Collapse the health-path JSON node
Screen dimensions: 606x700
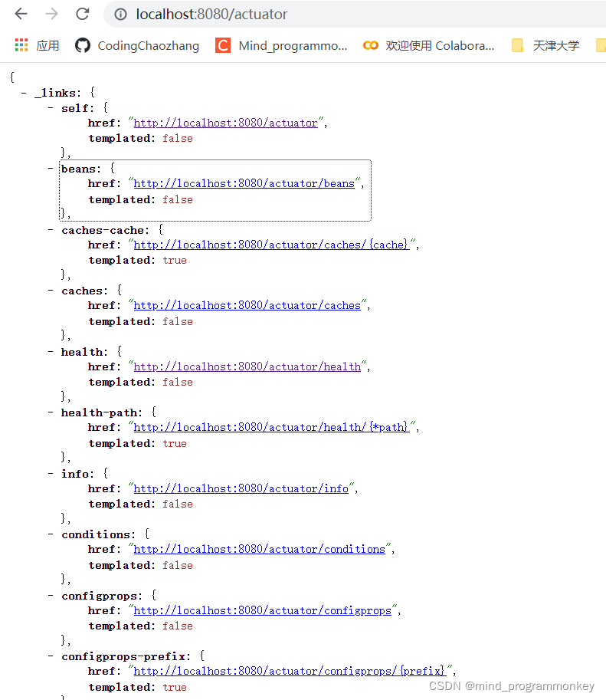pos(51,412)
